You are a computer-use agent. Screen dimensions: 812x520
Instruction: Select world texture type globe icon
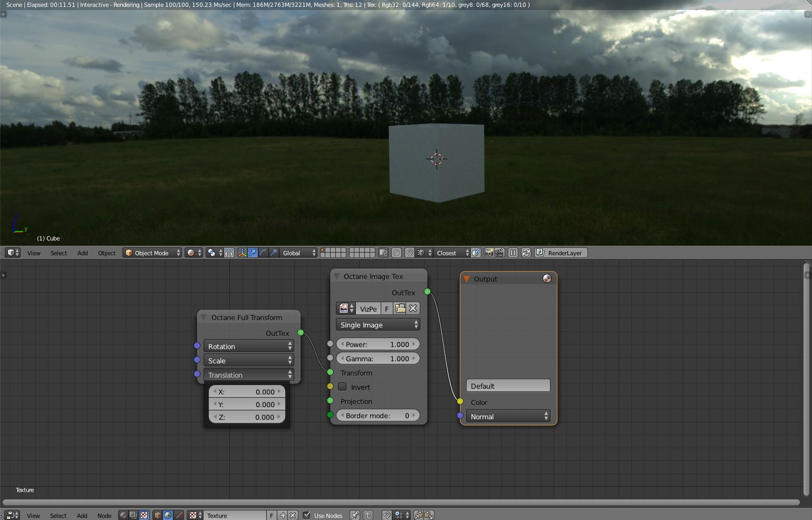click(x=168, y=515)
